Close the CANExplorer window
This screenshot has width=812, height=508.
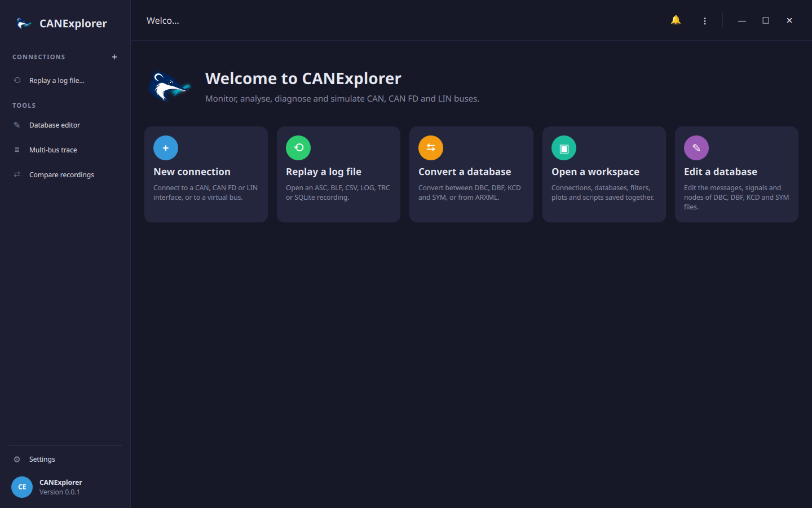(789, 20)
